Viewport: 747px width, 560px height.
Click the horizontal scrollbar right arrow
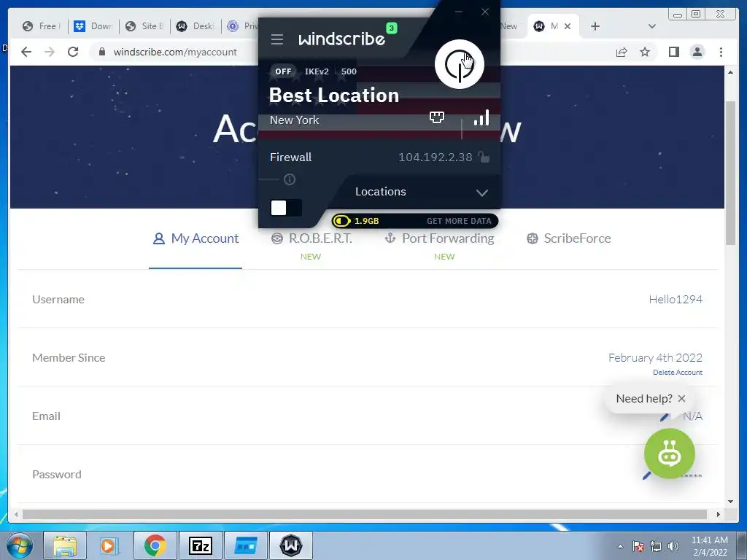719,514
